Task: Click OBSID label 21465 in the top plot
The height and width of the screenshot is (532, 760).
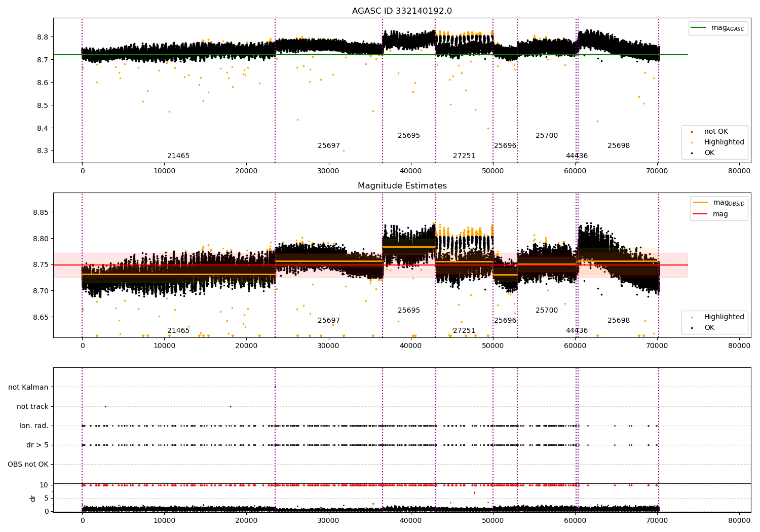Action: 178,156
